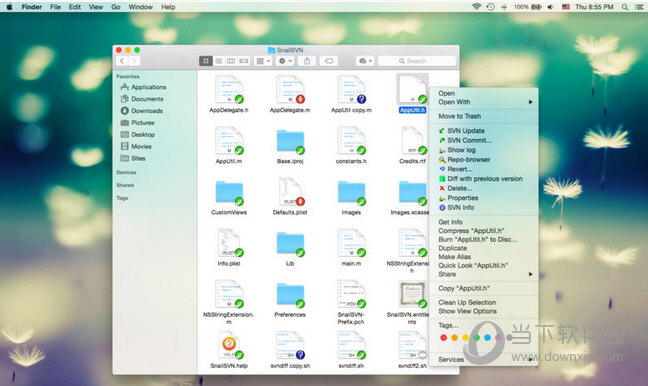The height and width of the screenshot is (386, 648).
Task: Select the constants.h file
Action: point(351,141)
